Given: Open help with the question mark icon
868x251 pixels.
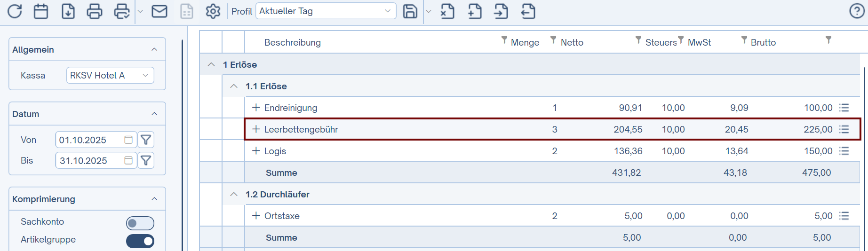Looking at the screenshot, I should (x=857, y=11).
